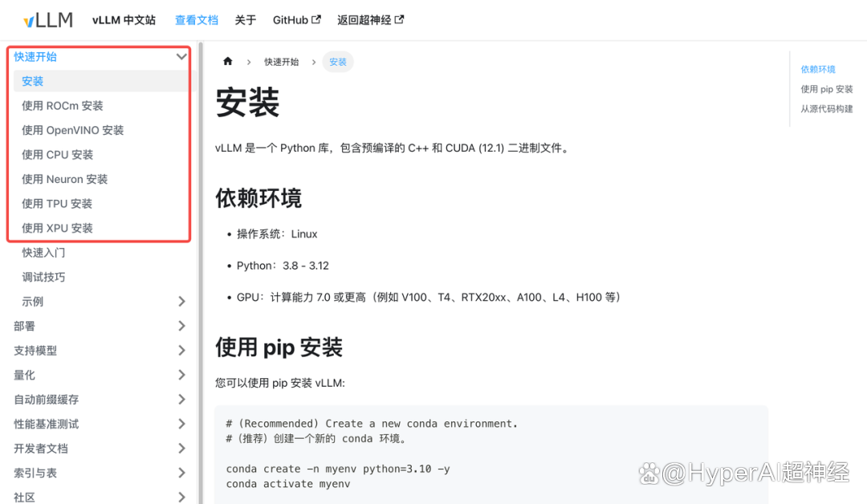Screen dimensions: 867x504
Task: Click the vLLM logo
Action: click(x=47, y=20)
